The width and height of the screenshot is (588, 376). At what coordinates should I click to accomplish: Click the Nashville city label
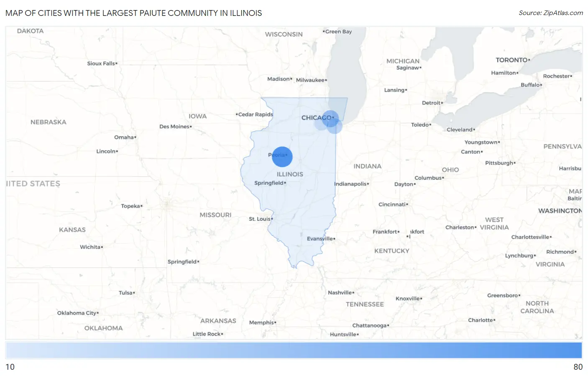click(340, 292)
